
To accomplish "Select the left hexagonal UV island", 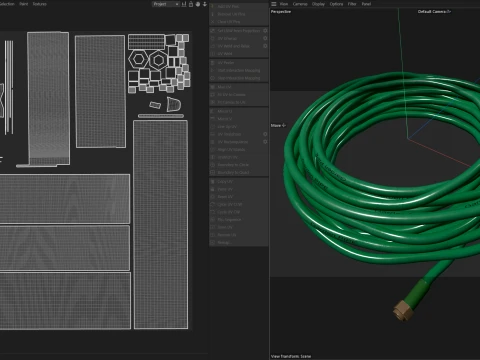I will tap(138, 59).
